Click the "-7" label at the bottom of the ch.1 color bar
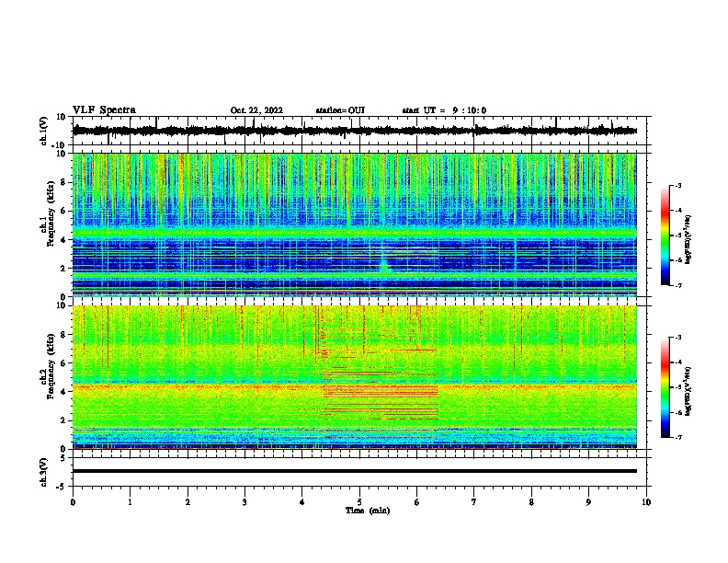 678,285
